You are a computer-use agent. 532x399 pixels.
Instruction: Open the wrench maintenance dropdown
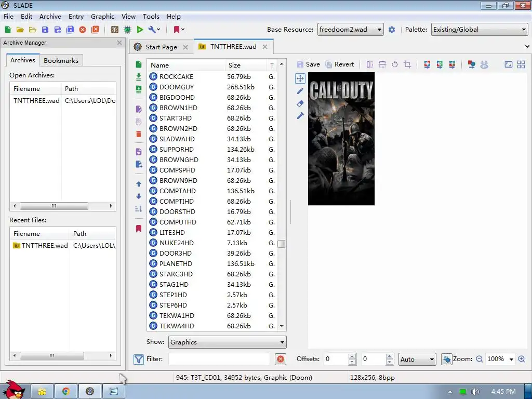coord(154,30)
